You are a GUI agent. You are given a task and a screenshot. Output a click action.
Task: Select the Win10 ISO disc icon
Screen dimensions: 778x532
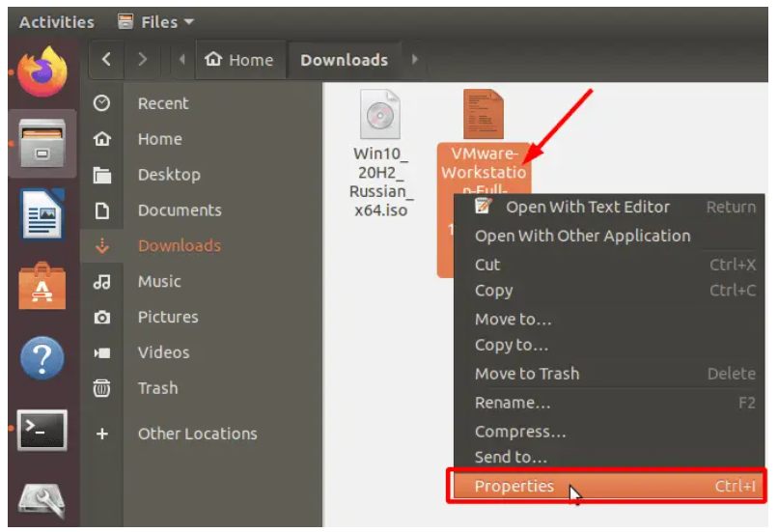[x=380, y=114]
